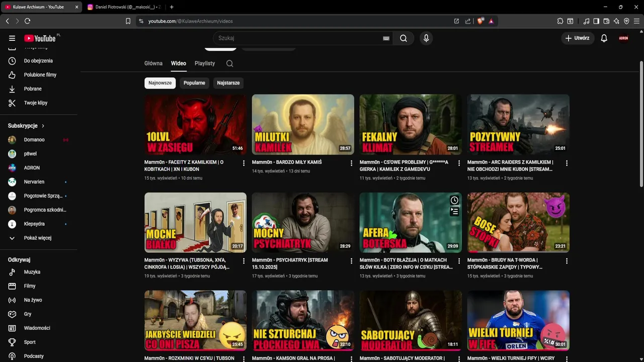
Task: Add AFERA BOTERSKA video to Watch Later
Action: tap(454, 200)
